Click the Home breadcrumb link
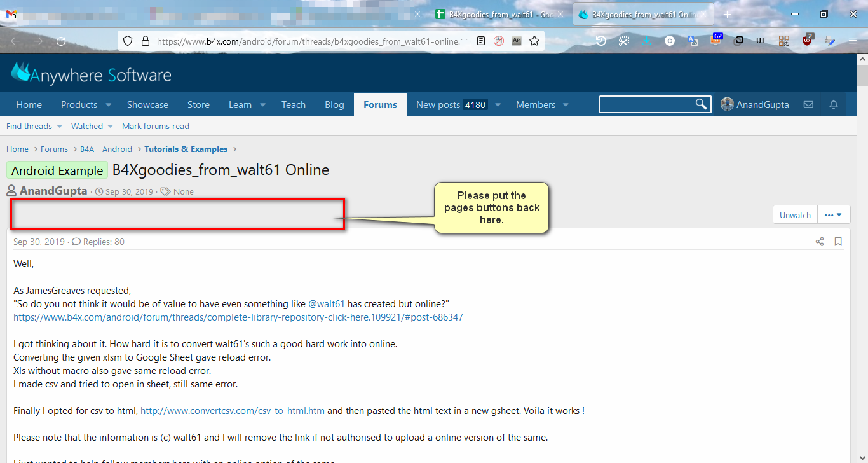This screenshot has height=463, width=868. tap(17, 149)
